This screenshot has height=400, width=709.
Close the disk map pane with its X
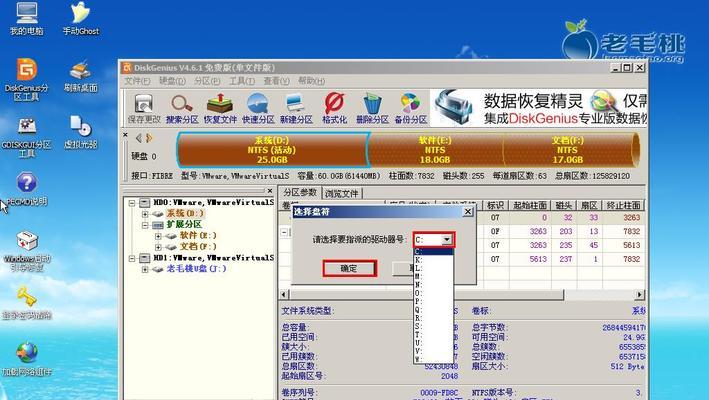(x=126, y=135)
